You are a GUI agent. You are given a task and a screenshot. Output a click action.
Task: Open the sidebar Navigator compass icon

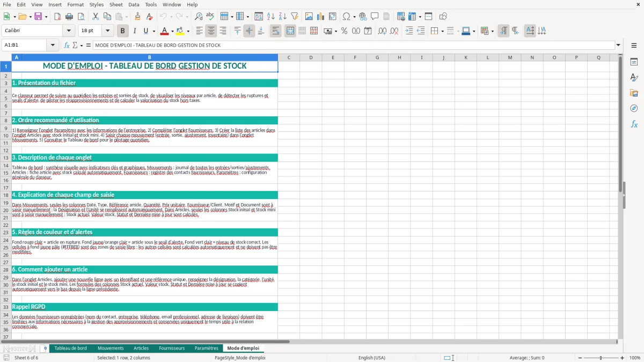tap(634, 108)
